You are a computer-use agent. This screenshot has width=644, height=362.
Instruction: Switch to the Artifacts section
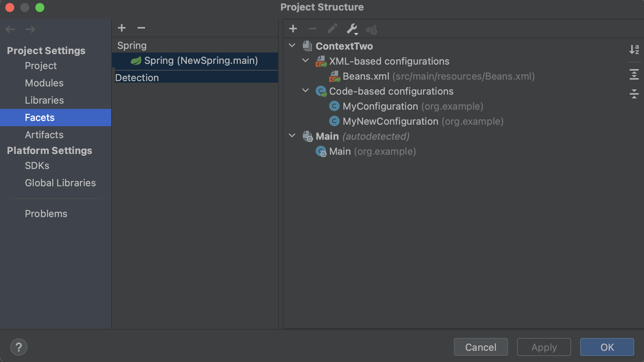point(44,135)
